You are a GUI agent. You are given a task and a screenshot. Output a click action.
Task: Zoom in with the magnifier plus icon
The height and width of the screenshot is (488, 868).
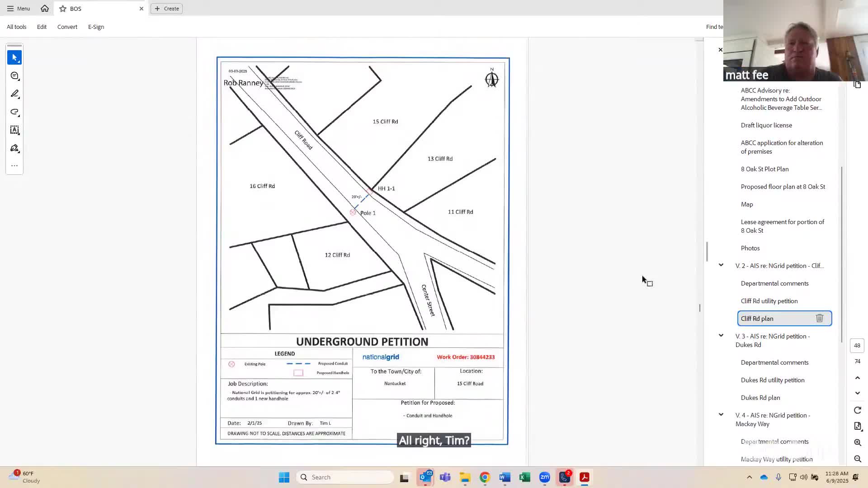pyautogui.click(x=857, y=442)
